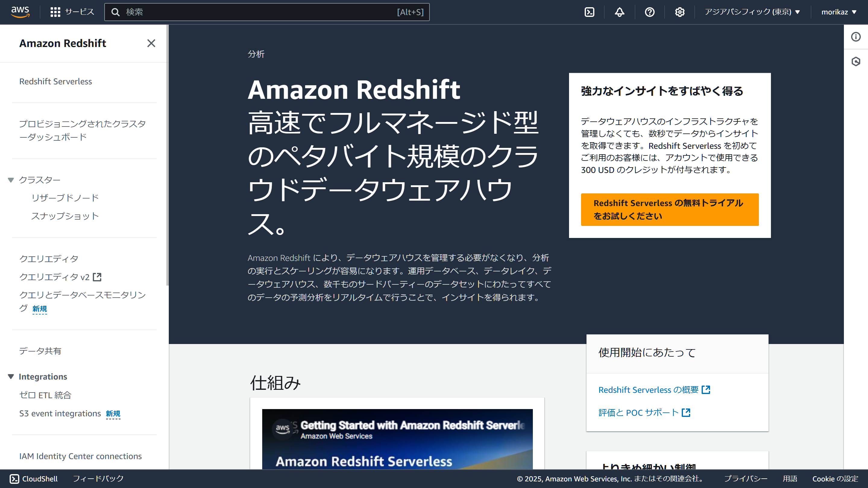Collapse the Integrations section
The image size is (868, 488).
pos(11,377)
